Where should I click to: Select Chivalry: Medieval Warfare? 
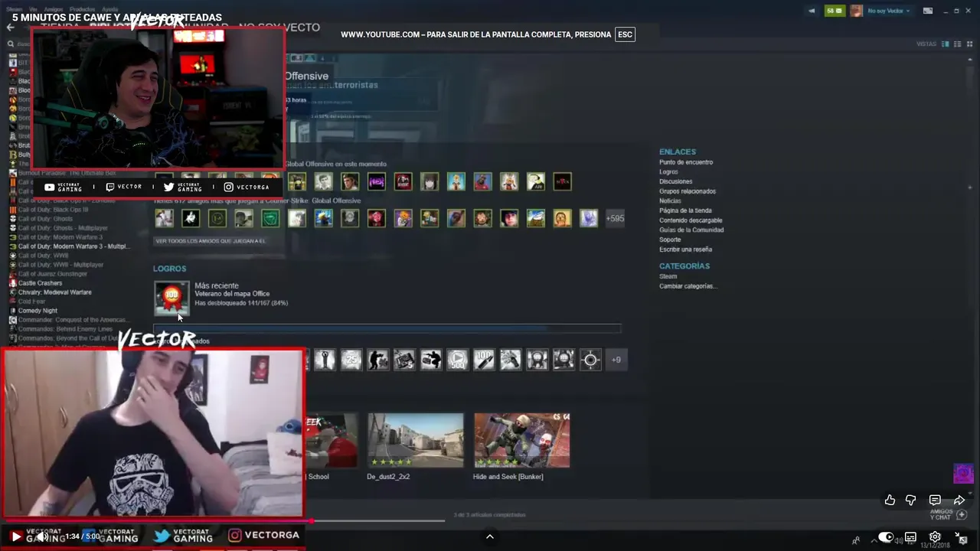(x=50, y=292)
